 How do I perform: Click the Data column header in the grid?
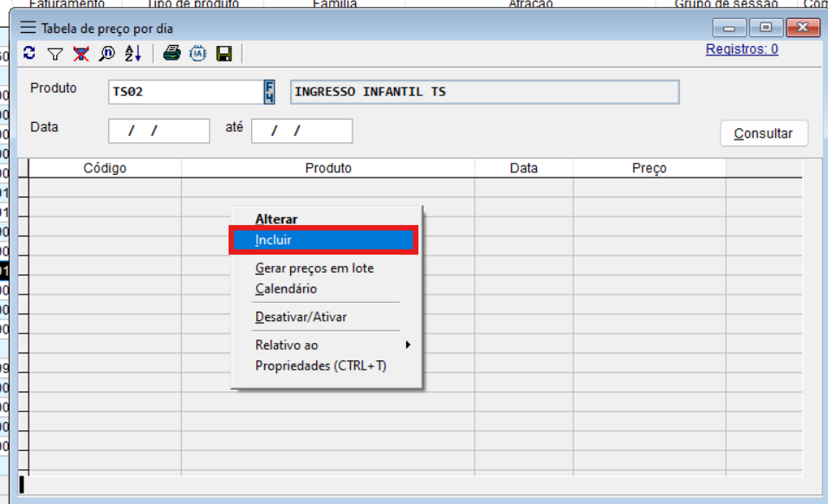(524, 168)
